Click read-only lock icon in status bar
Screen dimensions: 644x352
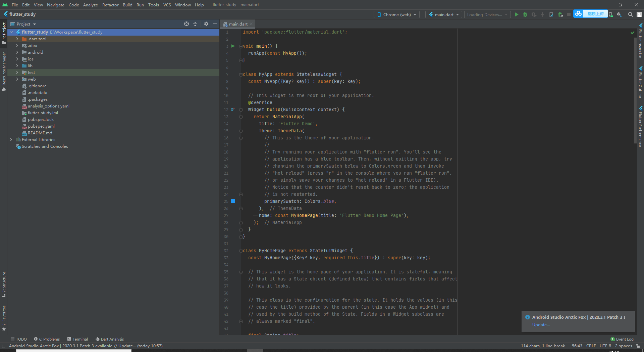pos(638,346)
